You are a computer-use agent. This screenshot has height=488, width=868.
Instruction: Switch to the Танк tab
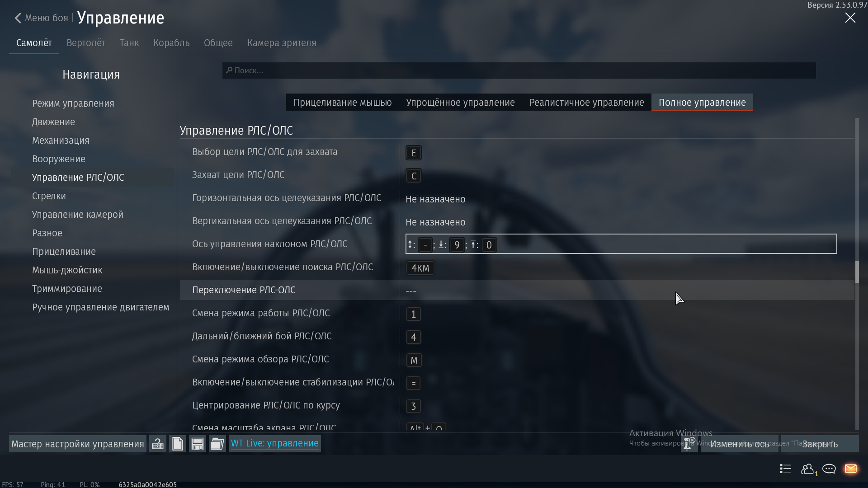[x=129, y=43]
